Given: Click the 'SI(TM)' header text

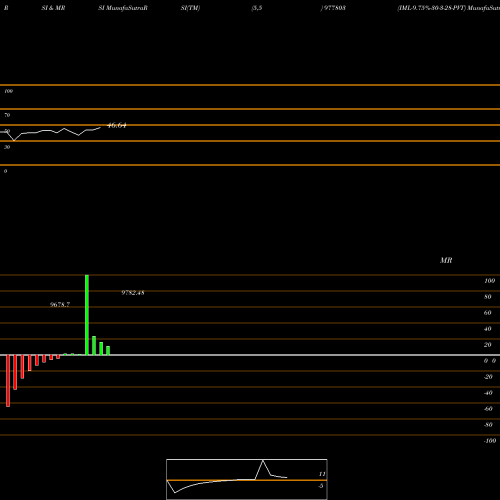Looking at the screenshot, I should (x=190, y=8).
